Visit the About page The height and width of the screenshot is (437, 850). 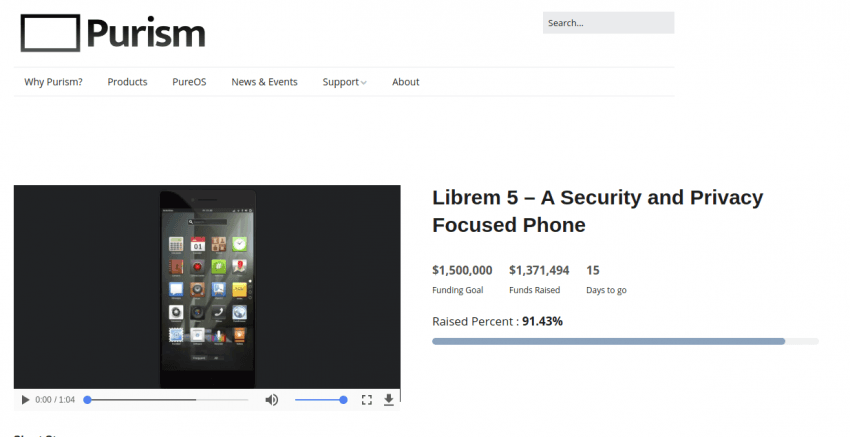[405, 82]
